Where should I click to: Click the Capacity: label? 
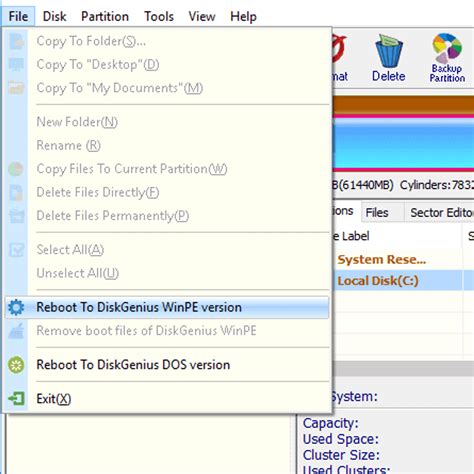330,423
